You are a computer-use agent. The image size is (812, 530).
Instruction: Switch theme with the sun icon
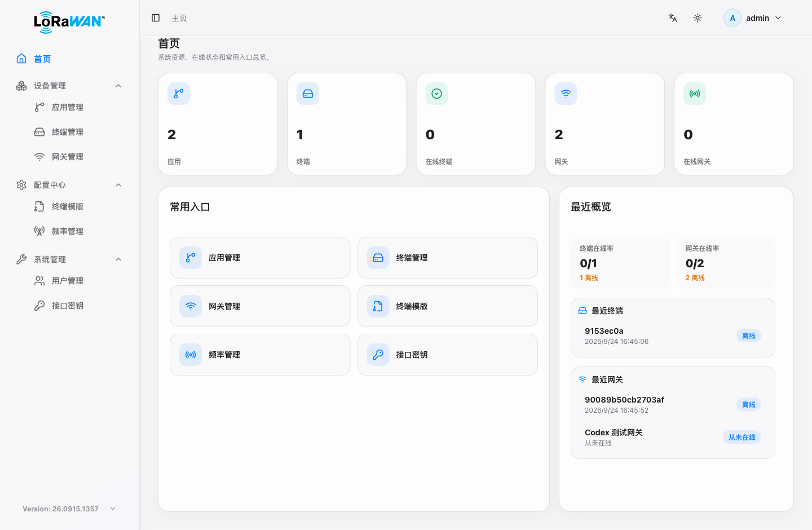pyautogui.click(x=698, y=18)
